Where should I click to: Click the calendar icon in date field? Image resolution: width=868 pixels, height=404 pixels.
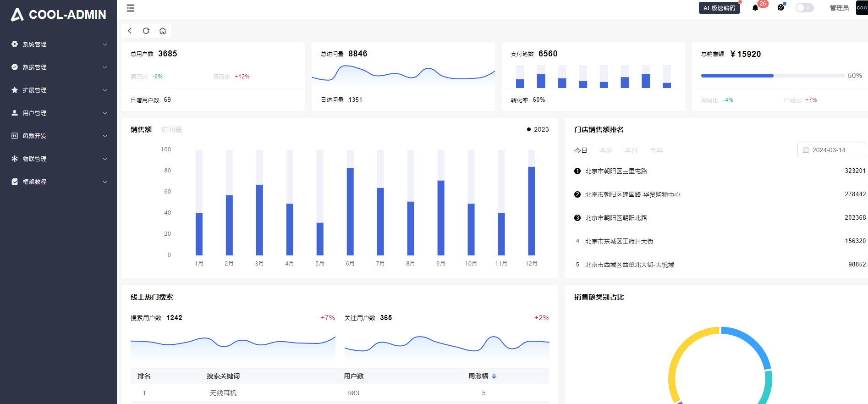[x=806, y=150]
